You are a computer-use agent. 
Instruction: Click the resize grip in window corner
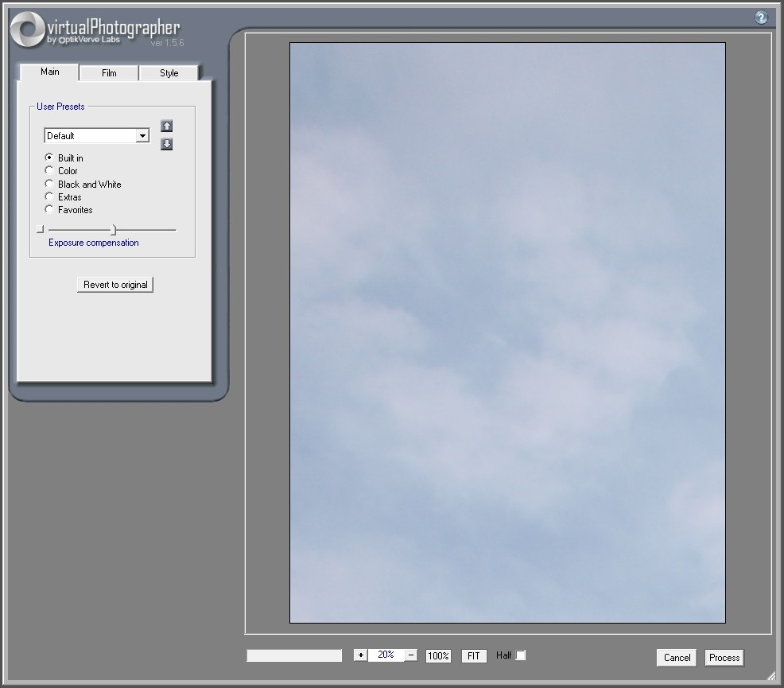(770, 675)
